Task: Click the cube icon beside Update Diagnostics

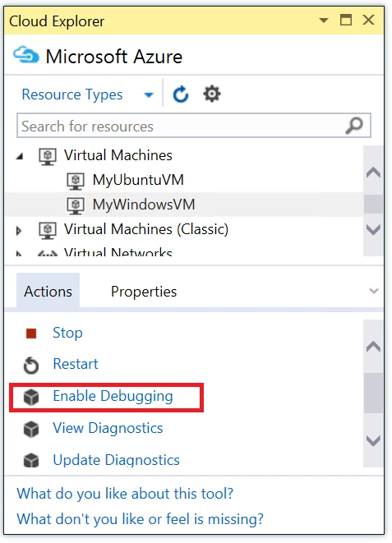Action: [x=31, y=461]
